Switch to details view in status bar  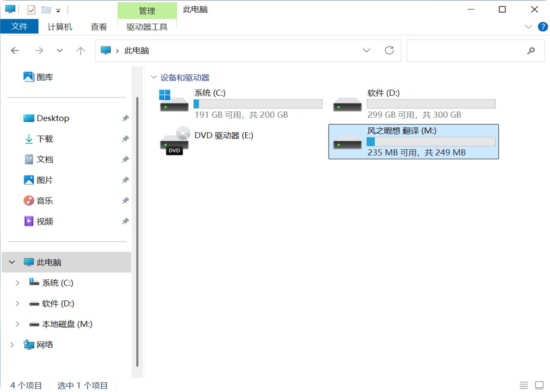[x=524, y=385]
